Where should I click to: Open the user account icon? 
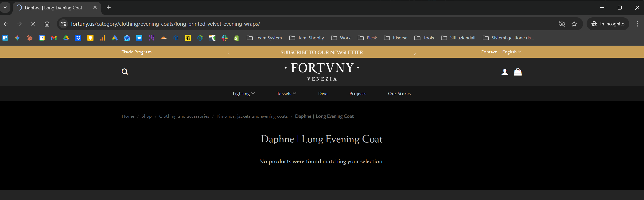click(x=505, y=72)
